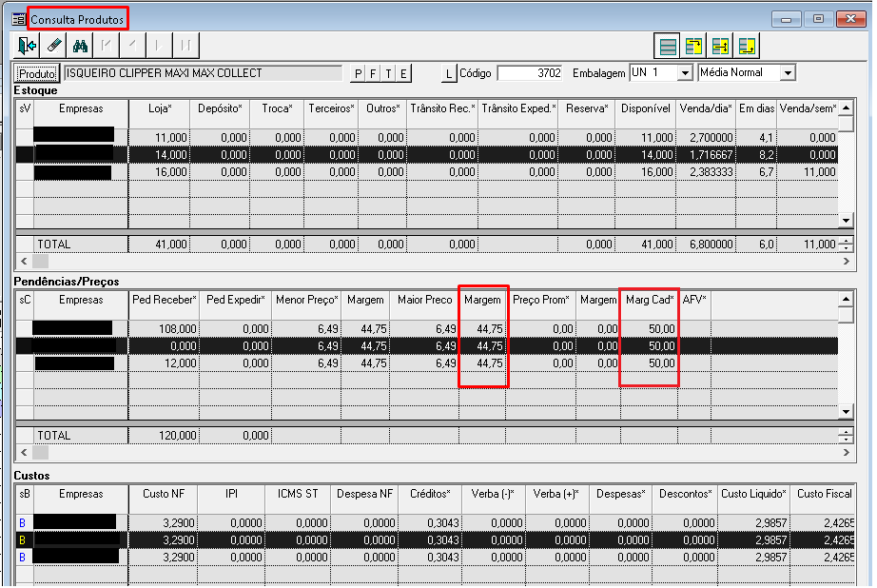Click the Venda/dia total 6,800000

click(x=705, y=245)
